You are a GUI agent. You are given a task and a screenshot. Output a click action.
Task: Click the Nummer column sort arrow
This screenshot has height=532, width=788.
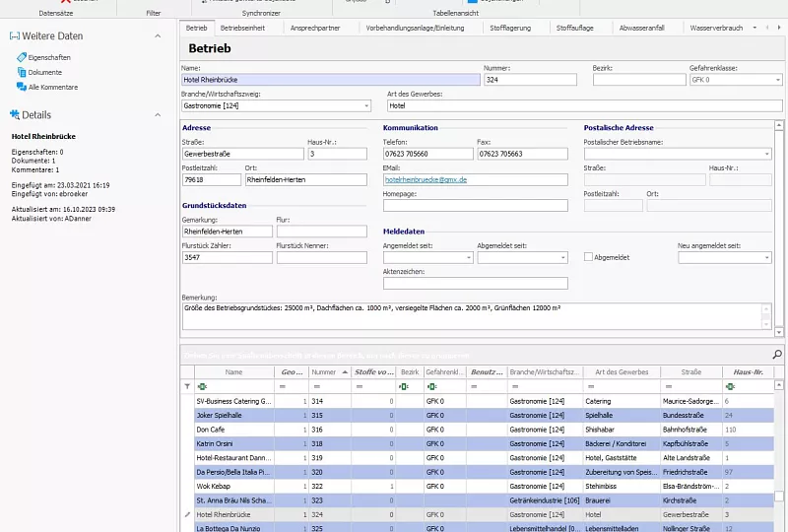tap(345, 372)
